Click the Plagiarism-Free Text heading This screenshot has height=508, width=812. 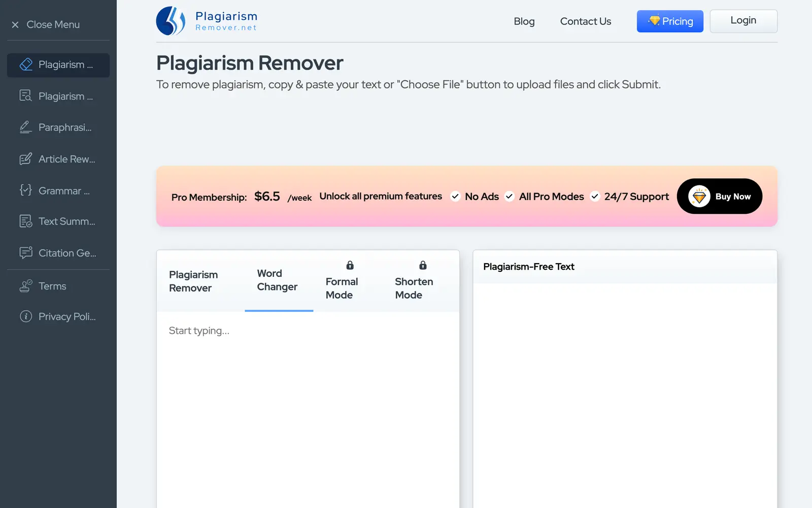tap(529, 267)
